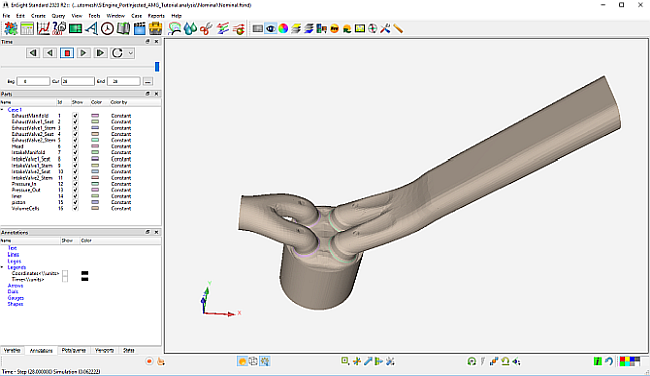Uncheck Show for ExhaustManifold part
This screenshot has width=650, height=376.
coord(75,116)
